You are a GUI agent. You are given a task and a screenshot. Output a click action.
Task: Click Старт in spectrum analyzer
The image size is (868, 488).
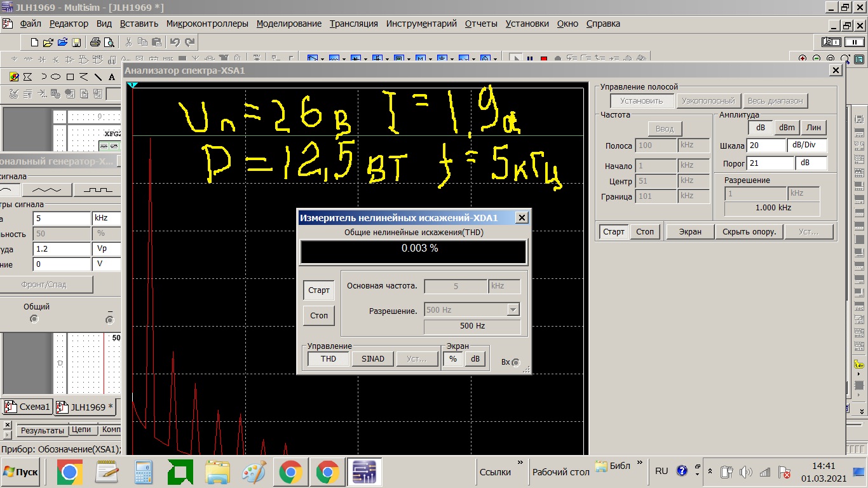(x=614, y=231)
